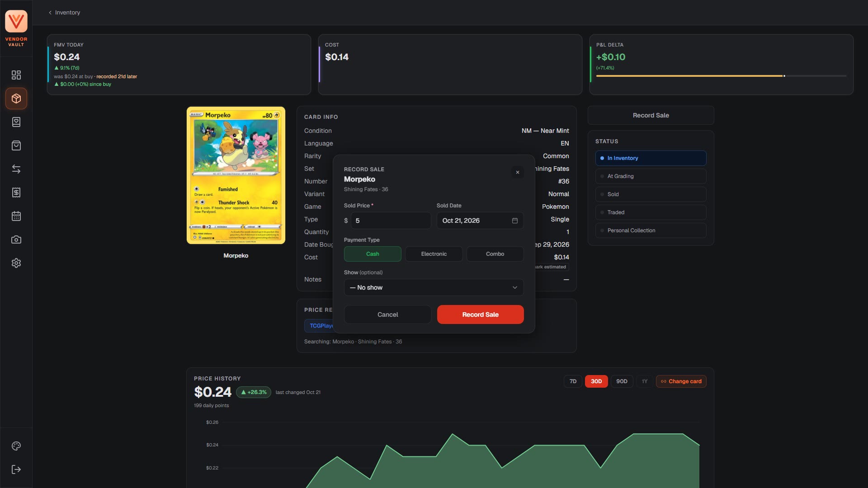Click 'recorded 21d later' text

coord(117,76)
